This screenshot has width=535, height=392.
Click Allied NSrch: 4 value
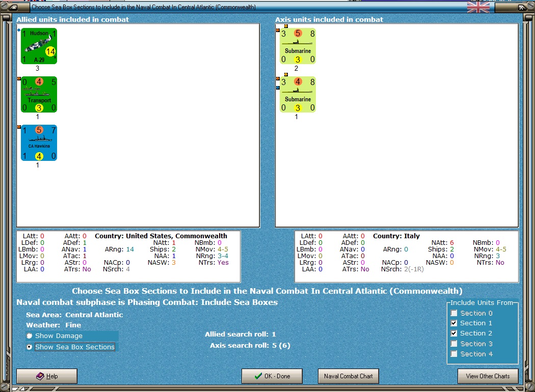[x=128, y=269]
